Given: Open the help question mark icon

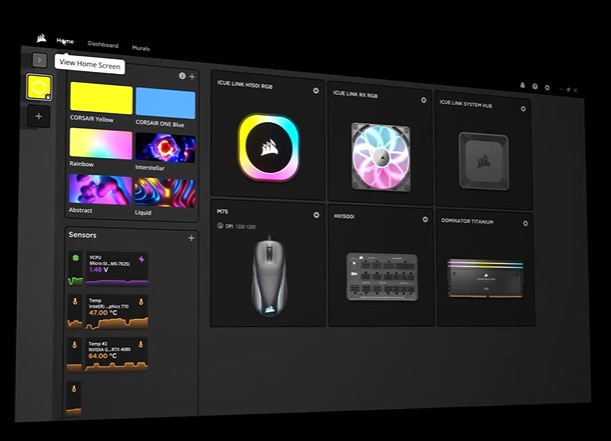Looking at the screenshot, I should pos(535,86).
